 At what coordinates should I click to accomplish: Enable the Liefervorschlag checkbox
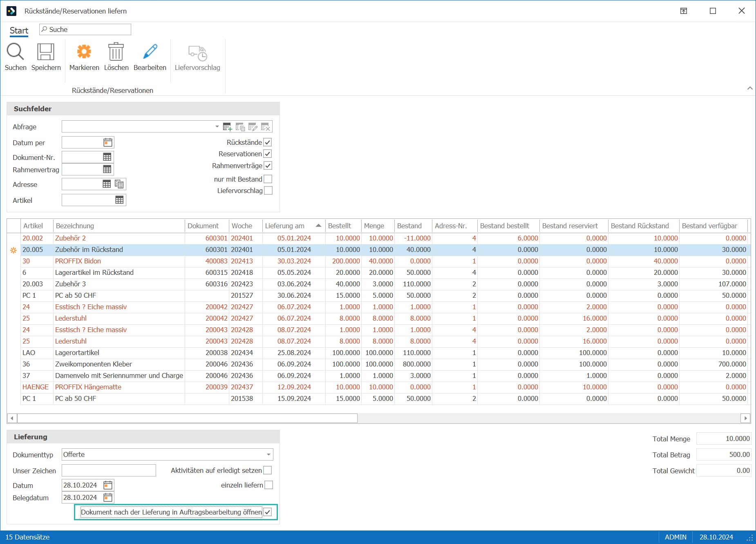(x=268, y=191)
